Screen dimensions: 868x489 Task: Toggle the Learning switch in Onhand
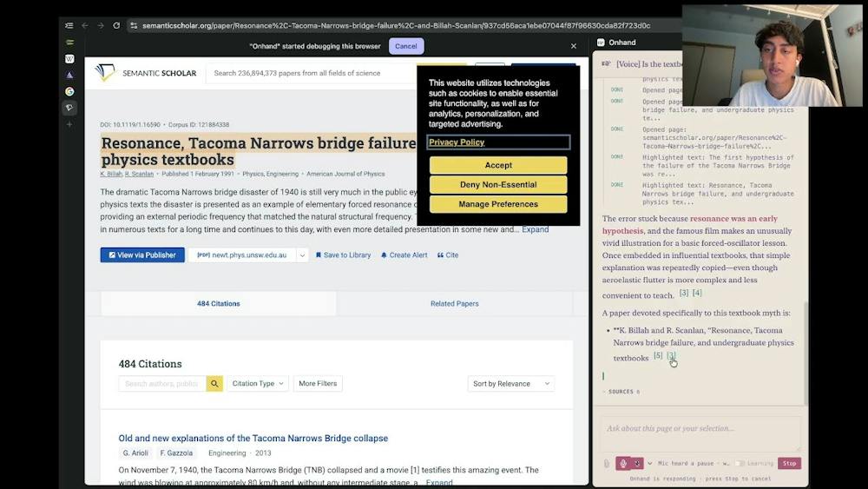click(x=740, y=464)
